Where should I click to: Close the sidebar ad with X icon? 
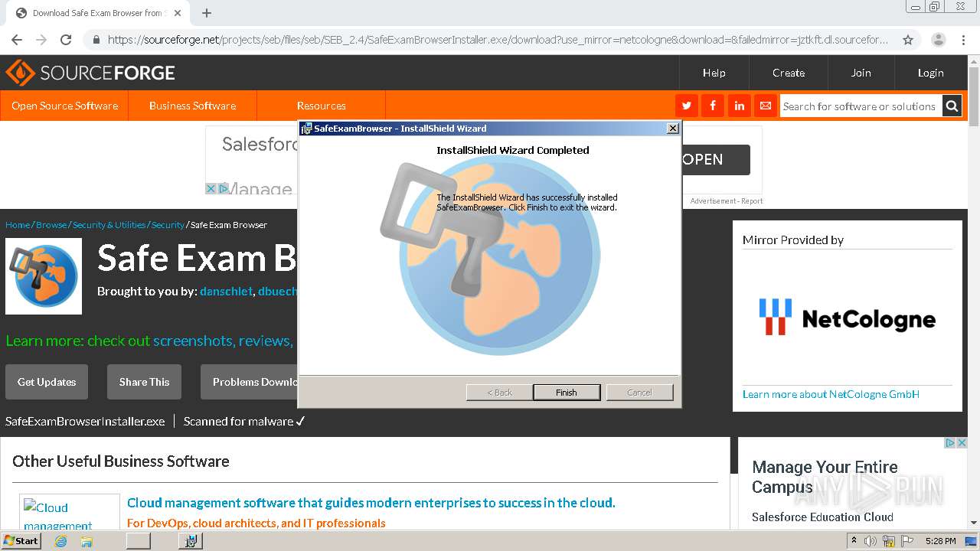coord(962,442)
